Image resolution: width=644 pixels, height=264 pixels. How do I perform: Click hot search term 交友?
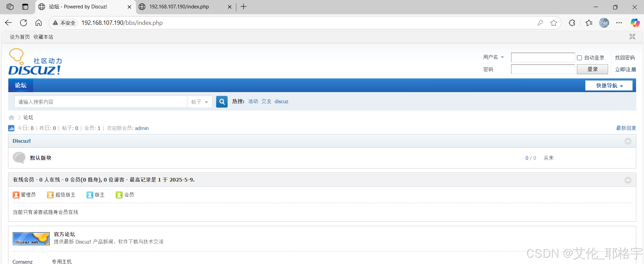pos(266,102)
